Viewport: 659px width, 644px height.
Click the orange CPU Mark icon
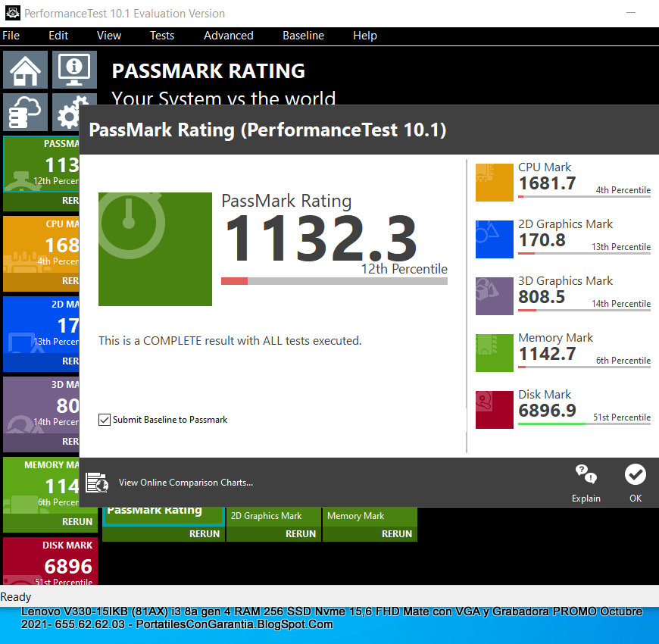[494, 183]
